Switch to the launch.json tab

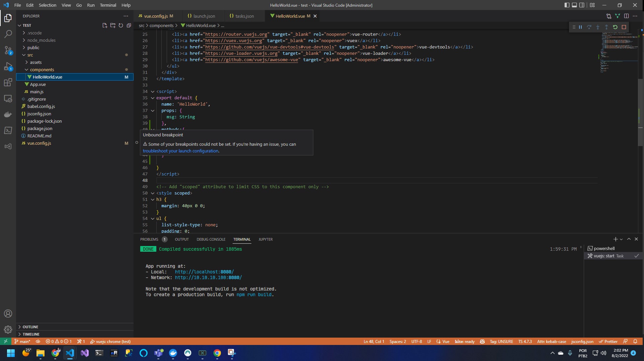tap(204, 16)
